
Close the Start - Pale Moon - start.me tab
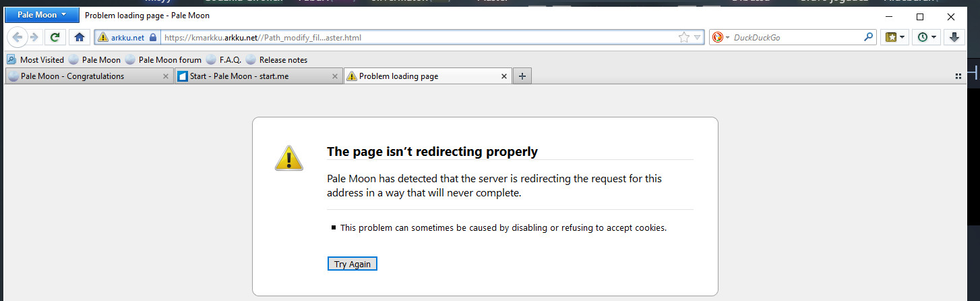(335, 76)
